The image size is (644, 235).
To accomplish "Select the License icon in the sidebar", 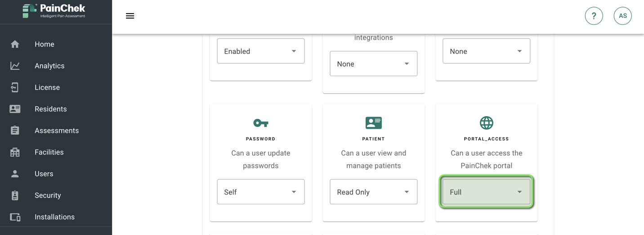I will (x=15, y=87).
